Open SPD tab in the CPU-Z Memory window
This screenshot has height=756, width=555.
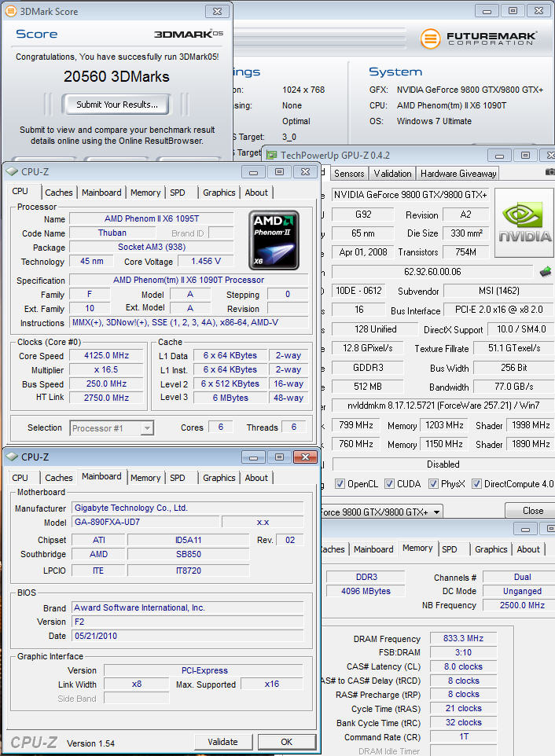[x=450, y=549]
